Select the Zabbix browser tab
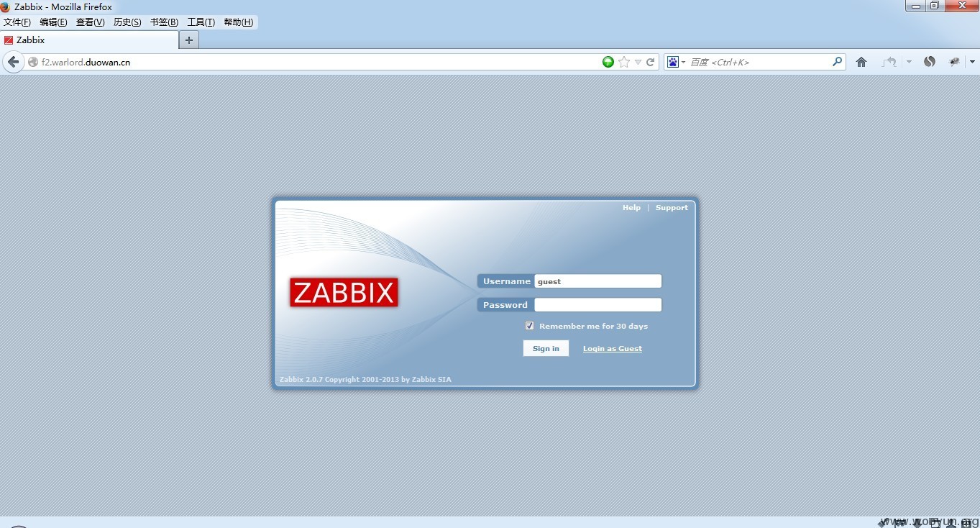 pos(89,40)
